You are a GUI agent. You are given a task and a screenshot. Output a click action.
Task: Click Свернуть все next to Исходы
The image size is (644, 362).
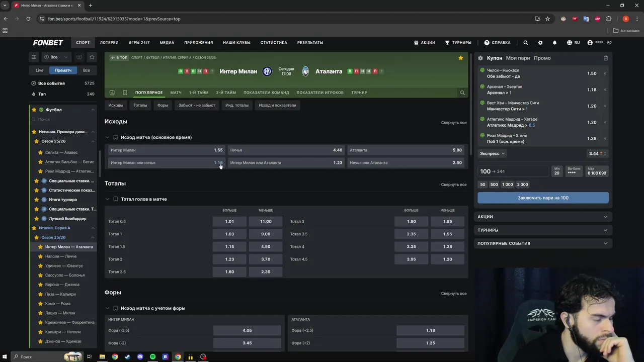(x=453, y=123)
